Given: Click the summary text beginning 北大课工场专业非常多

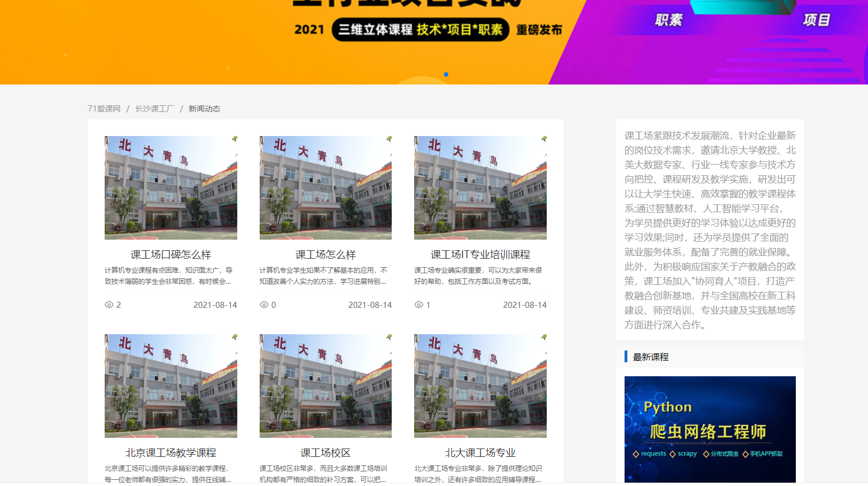Looking at the screenshot, I should [478, 474].
